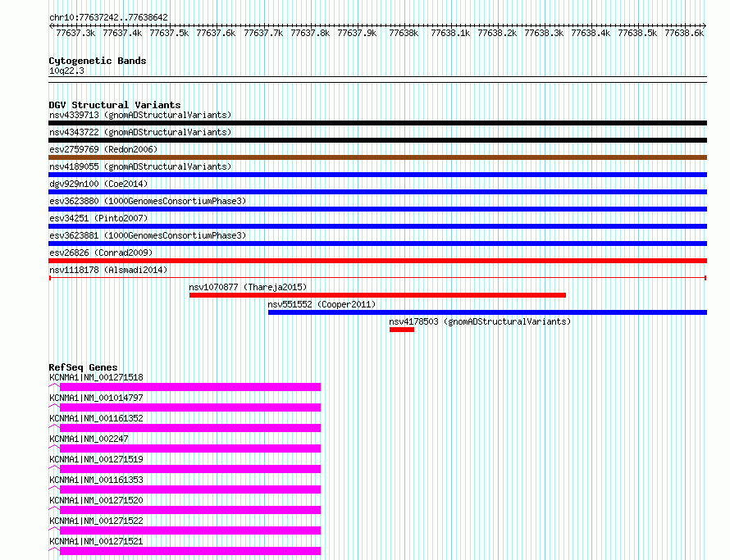
Task: Open KCNMA1|NM_002247 transcript label
Action: 89,439
